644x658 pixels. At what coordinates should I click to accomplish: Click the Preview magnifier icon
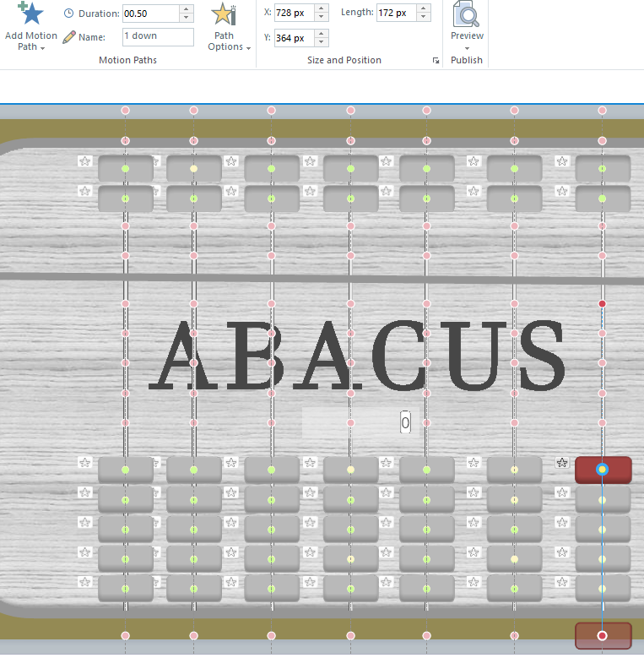tap(467, 15)
